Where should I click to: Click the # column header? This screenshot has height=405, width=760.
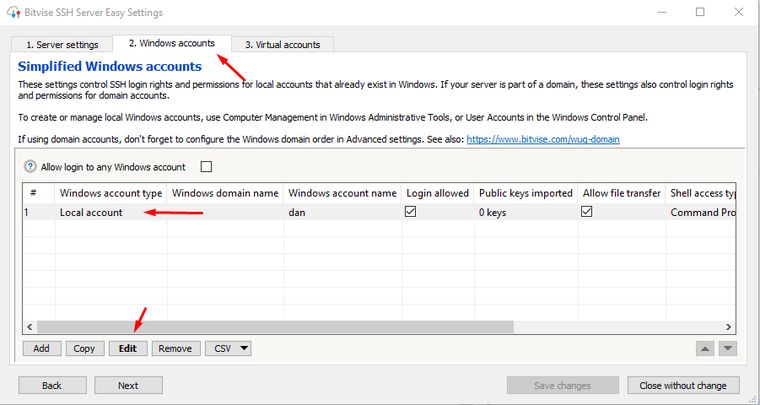pyautogui.click(x=39, y=193)
